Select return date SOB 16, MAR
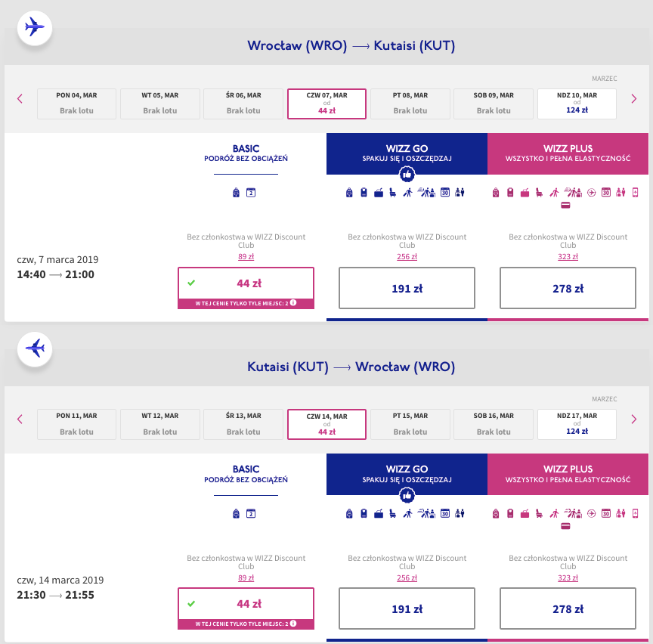 494,425
